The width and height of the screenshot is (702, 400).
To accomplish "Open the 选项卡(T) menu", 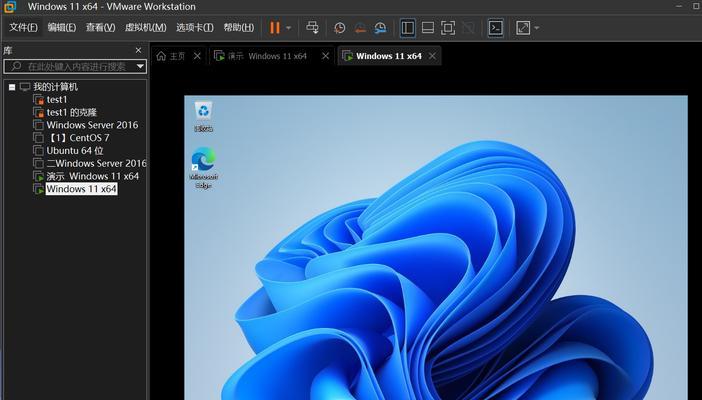I will click(195, 27).
